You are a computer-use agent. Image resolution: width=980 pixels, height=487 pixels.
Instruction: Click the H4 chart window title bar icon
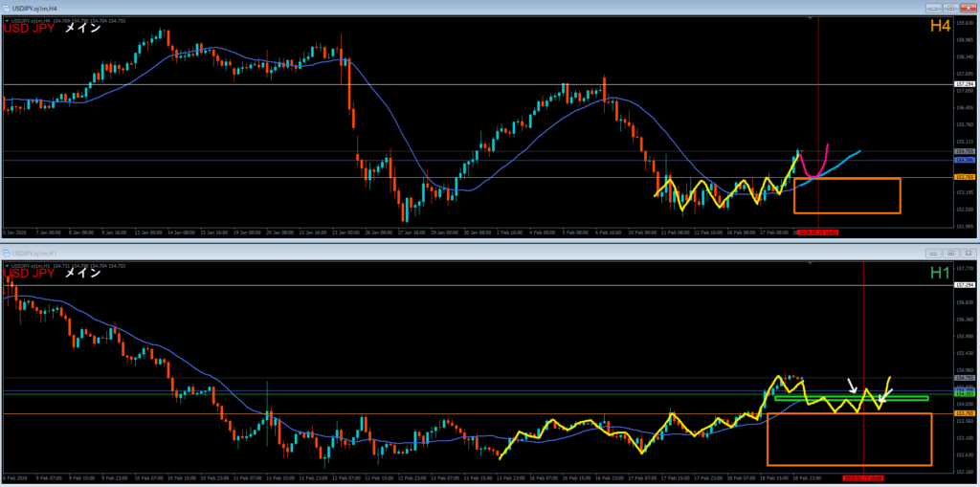click(x=7, y=6)
